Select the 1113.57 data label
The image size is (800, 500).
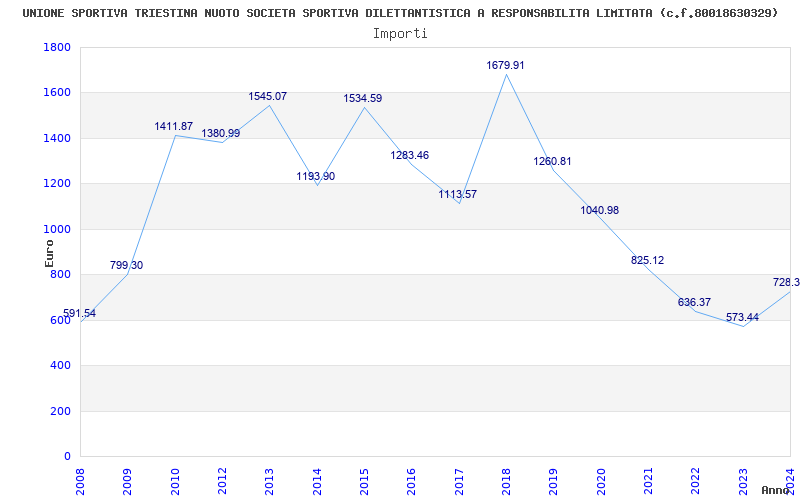(x=458, y=194)
